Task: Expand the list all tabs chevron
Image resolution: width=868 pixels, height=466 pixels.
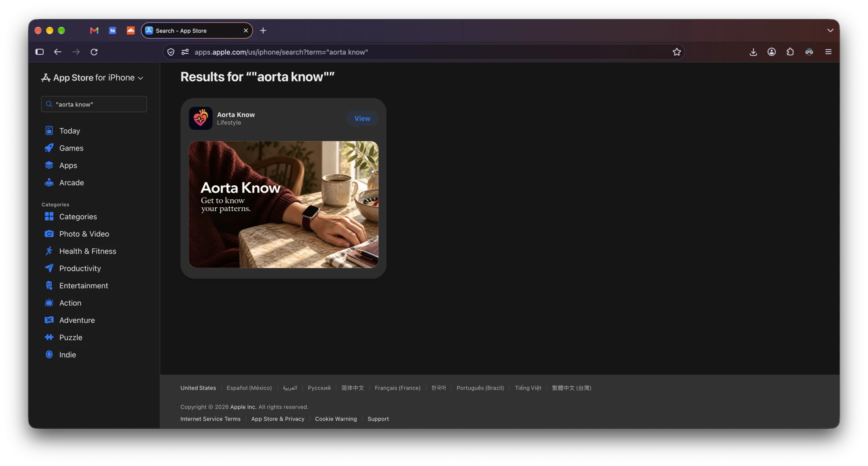Action: [x=830, y=31]
